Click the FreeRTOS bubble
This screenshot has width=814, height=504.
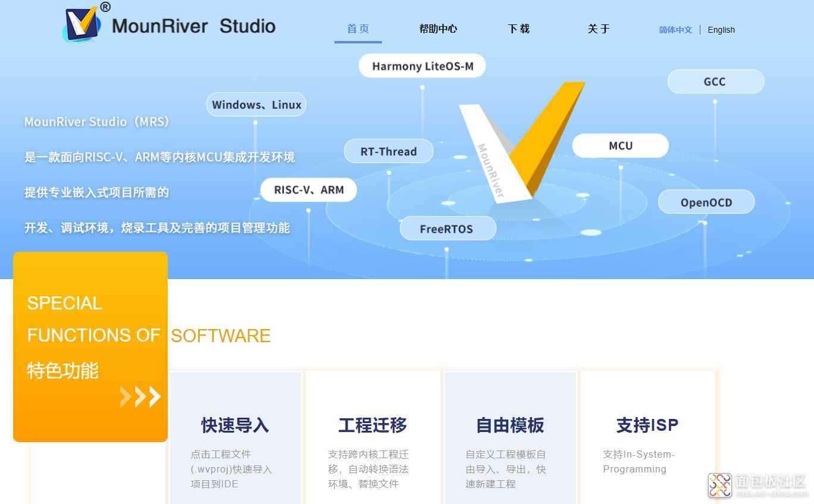tap(447, 228)
